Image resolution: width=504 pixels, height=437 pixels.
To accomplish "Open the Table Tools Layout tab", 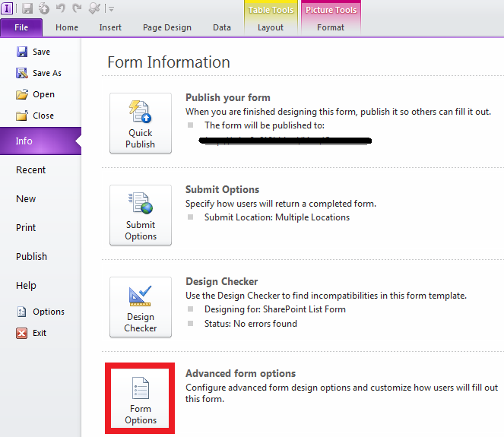I will point(271,27).
